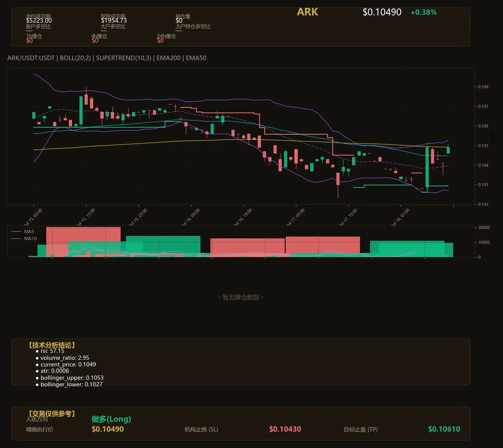Click the 20000 volume axis label
This screenshot has height=448, width=503.
[x=484, y=227]
